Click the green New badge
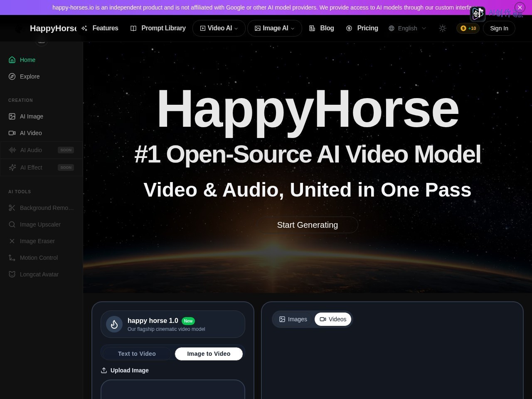 click(188, 321)
